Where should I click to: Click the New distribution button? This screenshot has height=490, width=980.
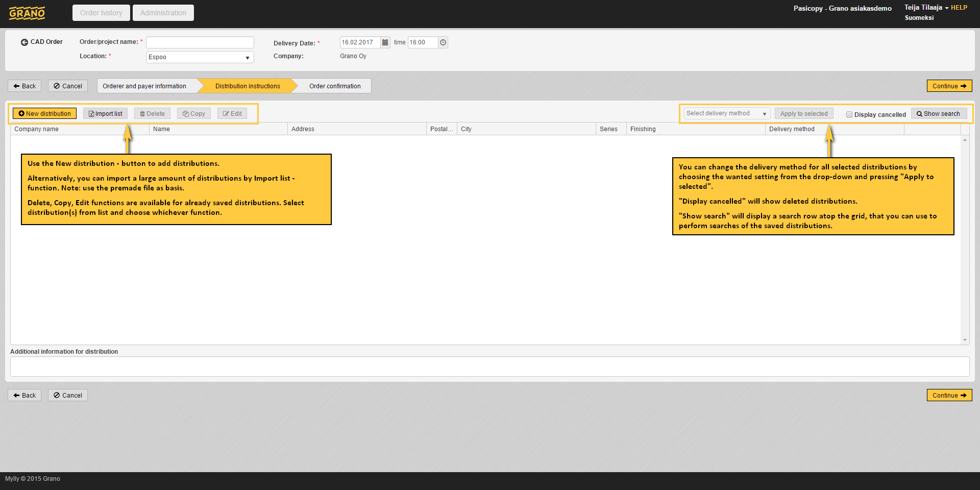point(44,113)
